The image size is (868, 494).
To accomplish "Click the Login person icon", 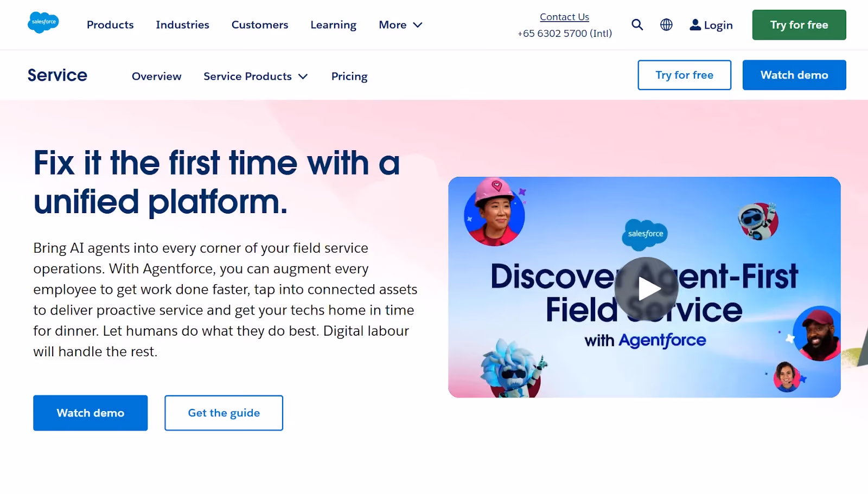I will [695, 25].
